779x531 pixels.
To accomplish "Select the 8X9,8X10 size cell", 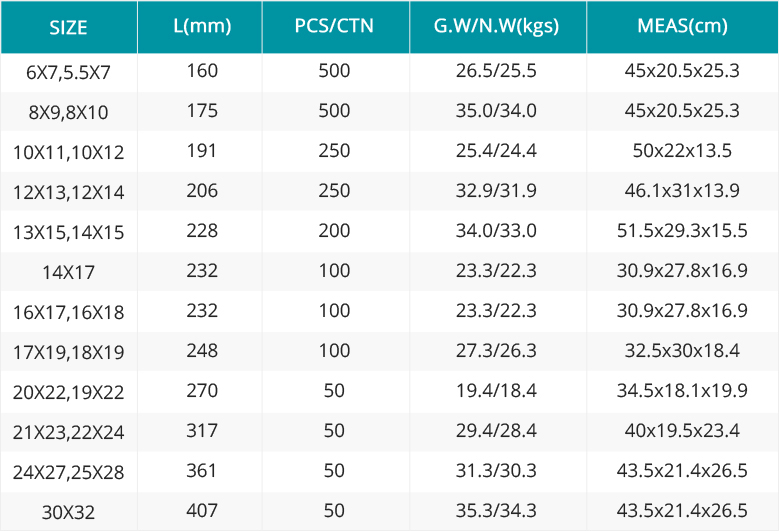I will (69, 112).
